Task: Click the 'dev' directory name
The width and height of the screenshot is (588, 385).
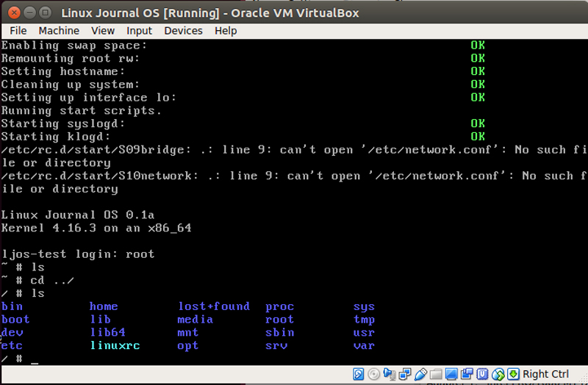Action: pos(12,332)
